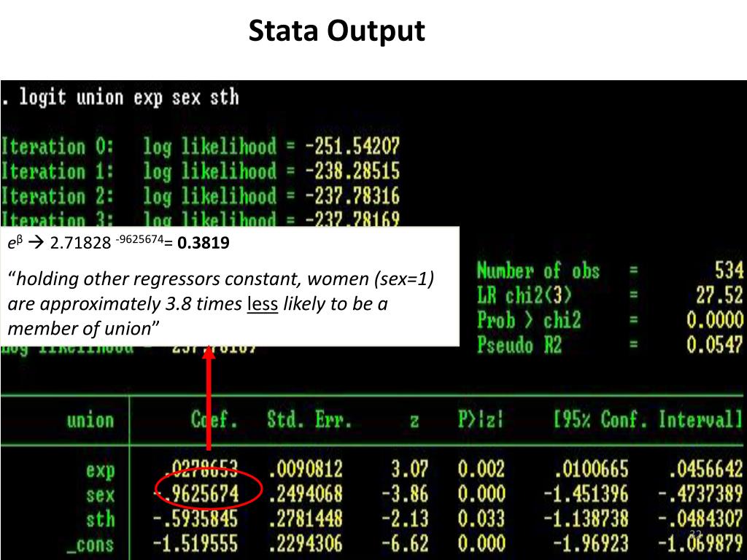
Task: Click the Pseudo R2 value 0.0547
Action: [x=715, y=345]
